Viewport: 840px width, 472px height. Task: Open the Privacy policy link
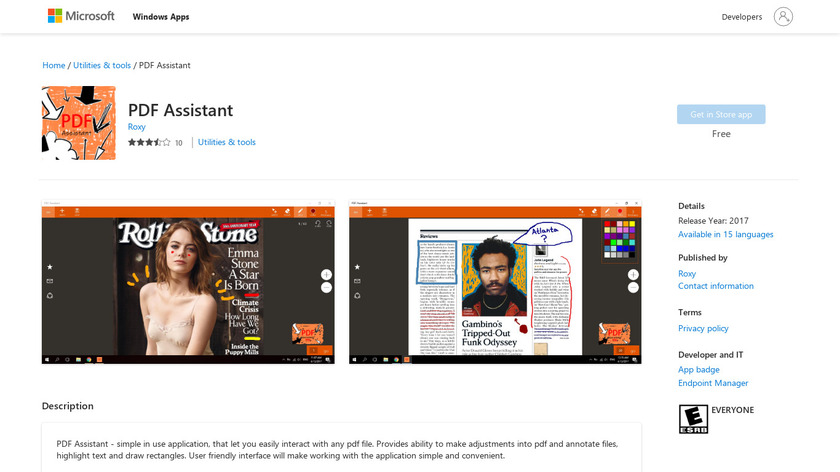tap(703, 328)
